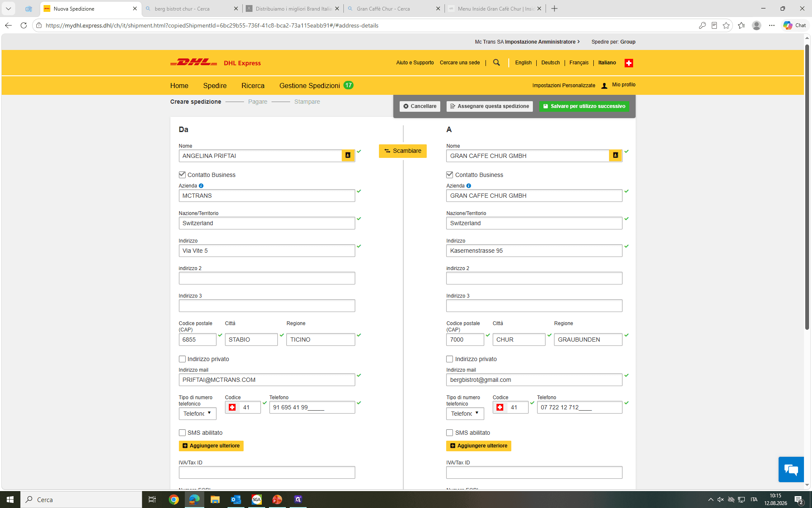Toggle Contatto Business checkbox for sender
This screenshot has width=812, height=508.
click(182, 174)
